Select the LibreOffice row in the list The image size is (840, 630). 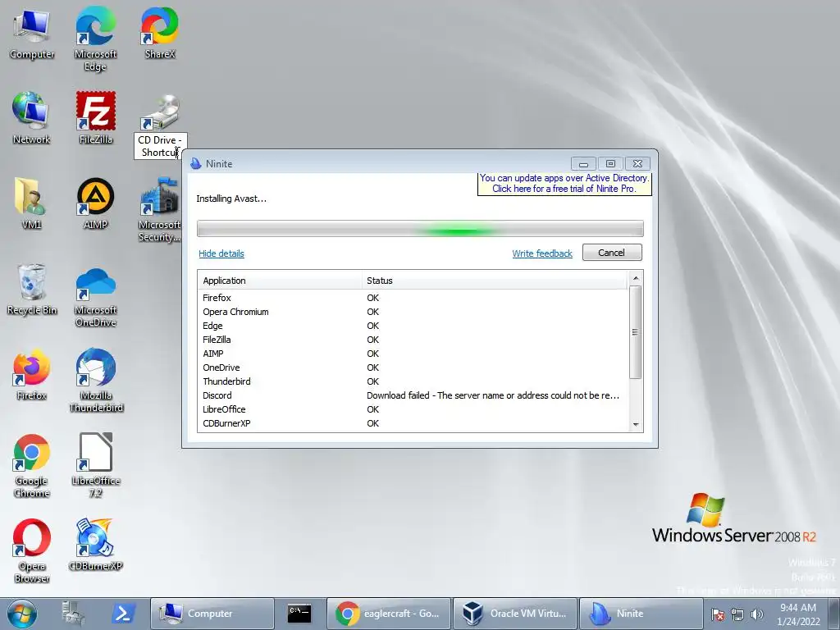pyautogui.click(x=413, y=409)
